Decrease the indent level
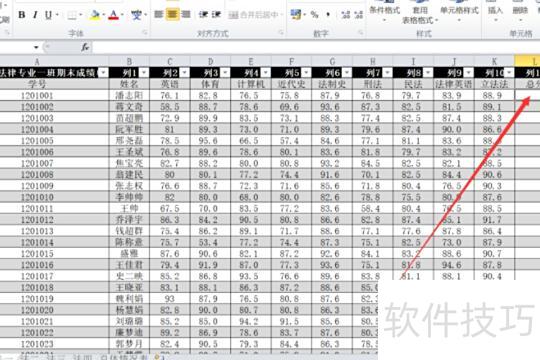 (x=203, y=14)
